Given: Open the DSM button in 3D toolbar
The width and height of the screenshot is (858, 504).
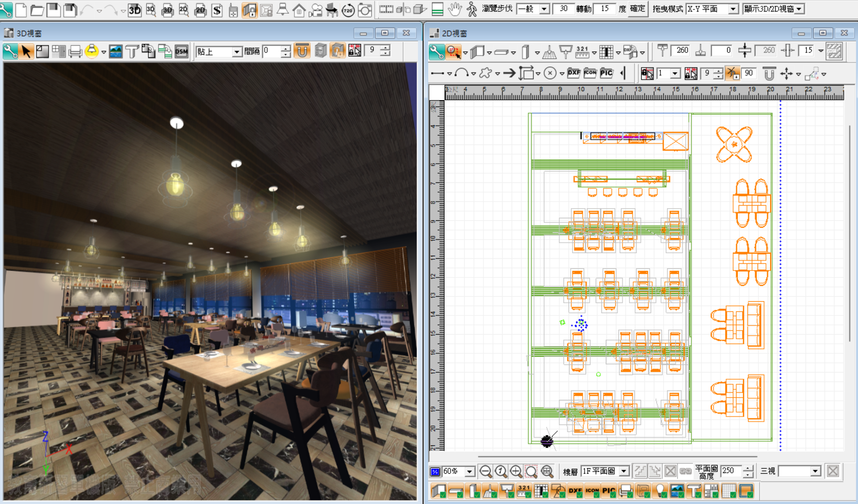Looking at the screenshot, I should [x=181, y=51].
